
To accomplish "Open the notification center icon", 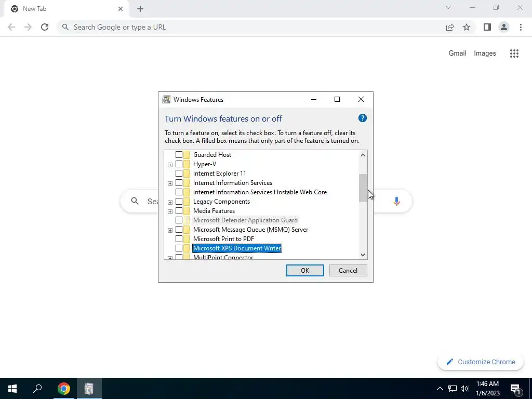I will pyautogui.click(x=515, y=389).
